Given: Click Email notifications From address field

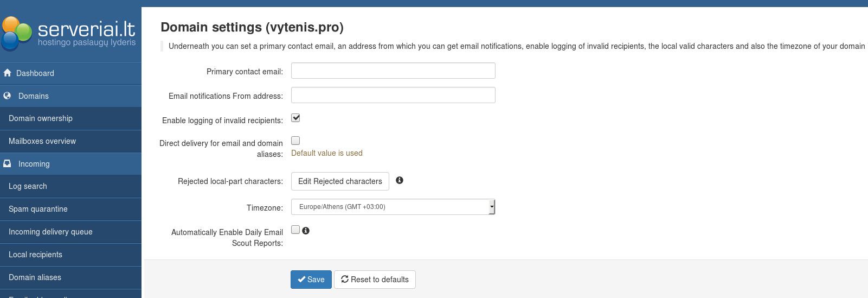Looking at the screenshot, I should pos(393,95).
